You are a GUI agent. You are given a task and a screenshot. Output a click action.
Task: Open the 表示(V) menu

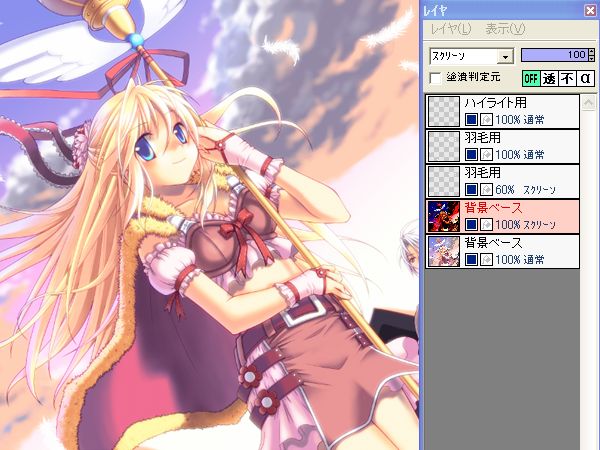click(x=505, y=29)
